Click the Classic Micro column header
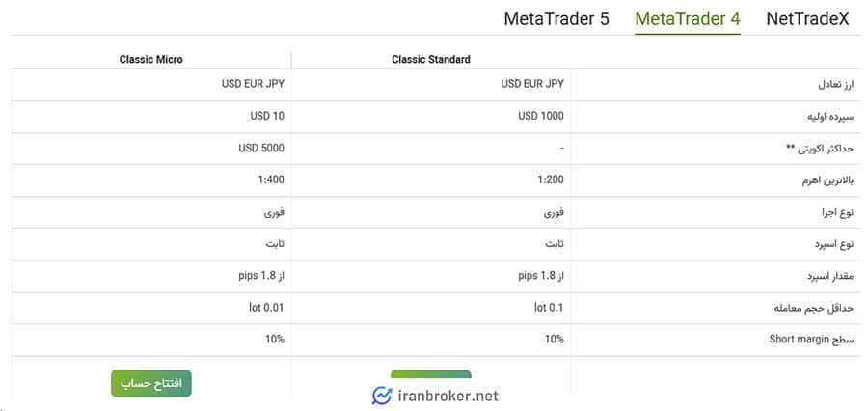The width and height of the screenshot is (868, 411). pyautogui.click(x=150, y=60)
